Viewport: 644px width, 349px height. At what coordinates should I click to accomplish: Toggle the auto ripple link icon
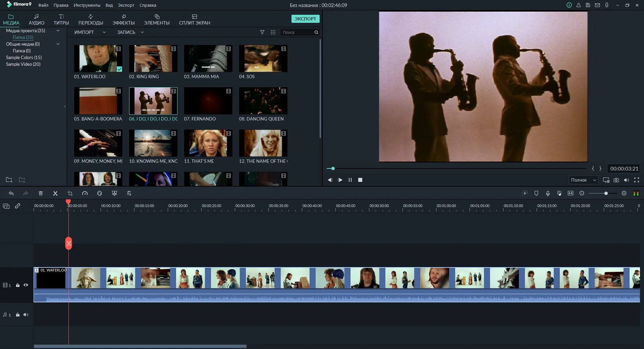18,206
